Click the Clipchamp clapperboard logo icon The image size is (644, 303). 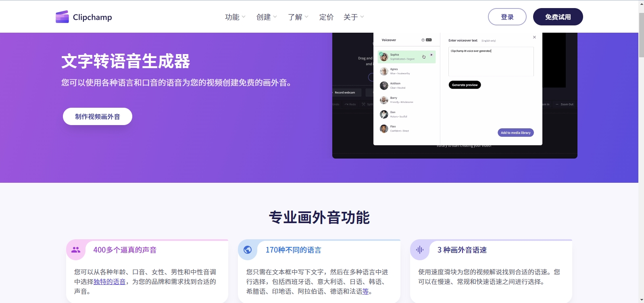pos(62,17)
